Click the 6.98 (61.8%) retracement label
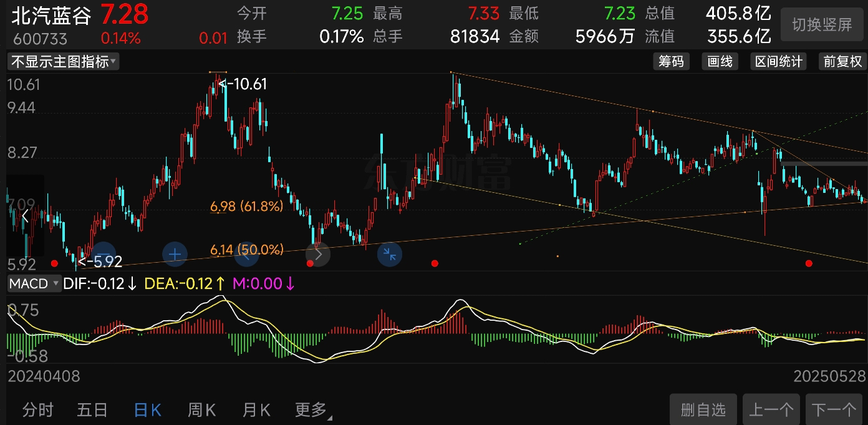Viewport: 868px width, 425px height. (246, 206)
